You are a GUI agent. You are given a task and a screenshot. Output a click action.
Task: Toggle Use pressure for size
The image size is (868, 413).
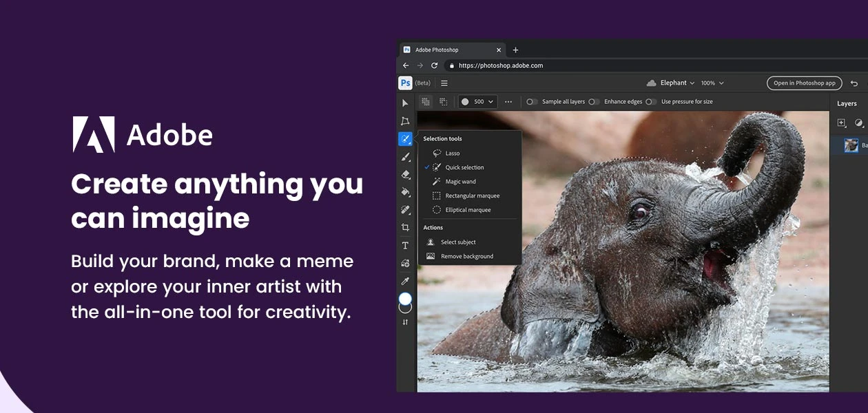(x=650, y=102)
